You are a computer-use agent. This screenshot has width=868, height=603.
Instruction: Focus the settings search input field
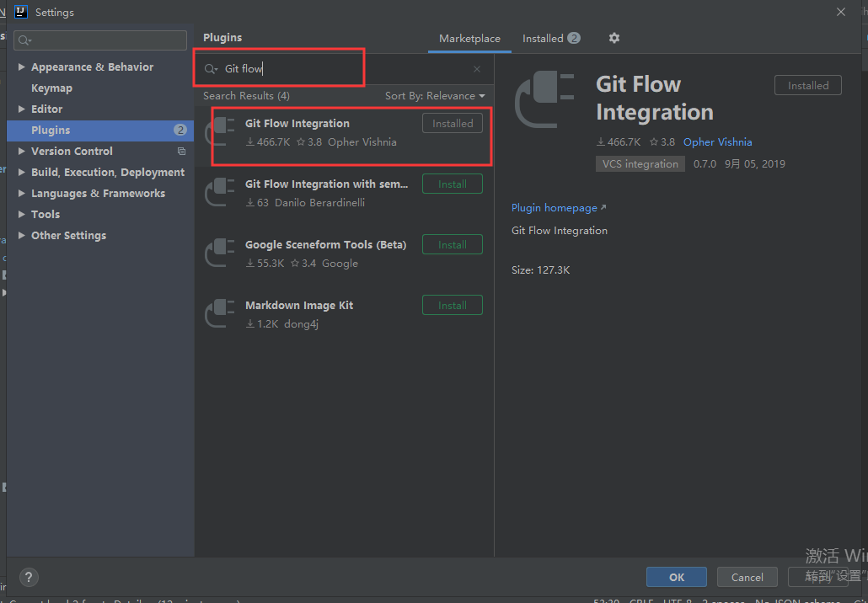point(100,40)
